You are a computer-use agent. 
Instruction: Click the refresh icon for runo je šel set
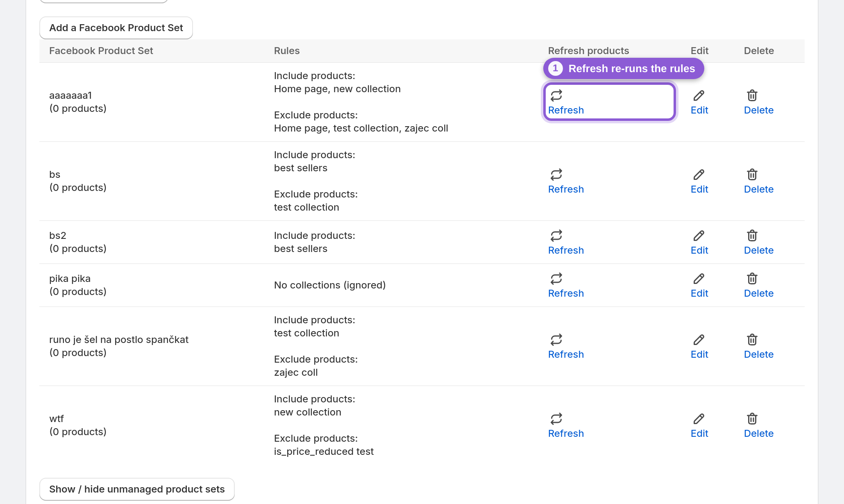(556, 340)
